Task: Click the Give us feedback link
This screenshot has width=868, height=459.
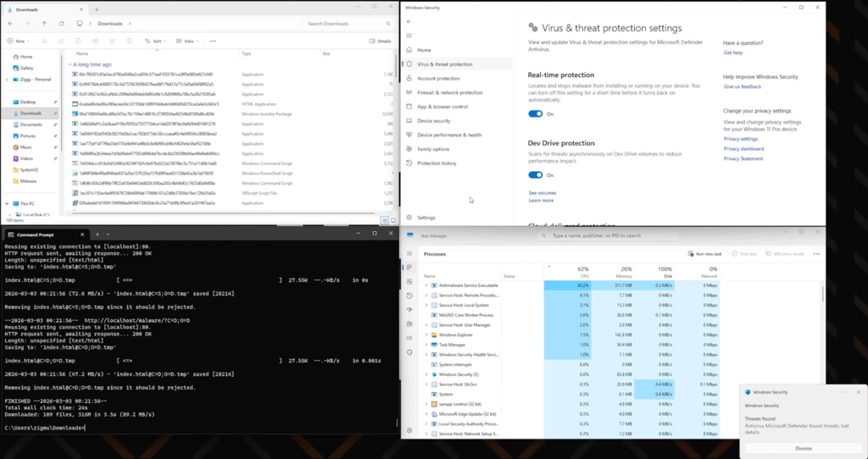Action: [x=743, y=87]
